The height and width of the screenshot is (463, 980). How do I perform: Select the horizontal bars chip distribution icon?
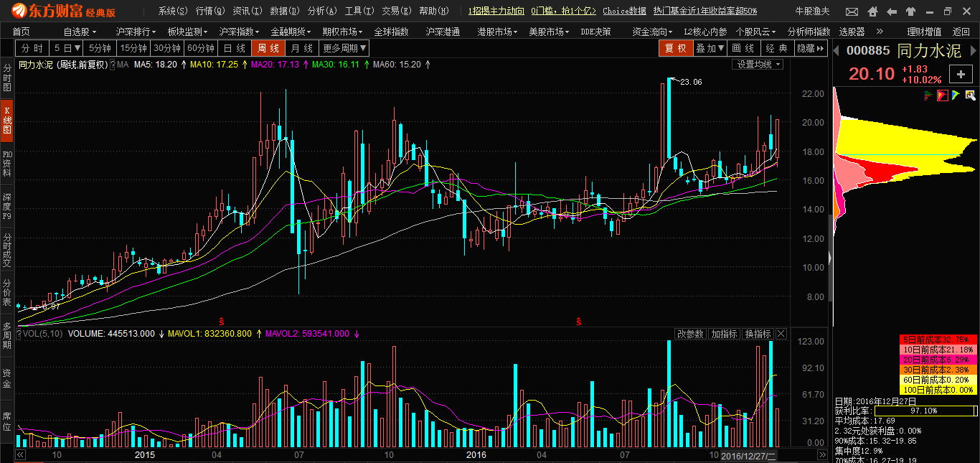(x=928, y=95)
